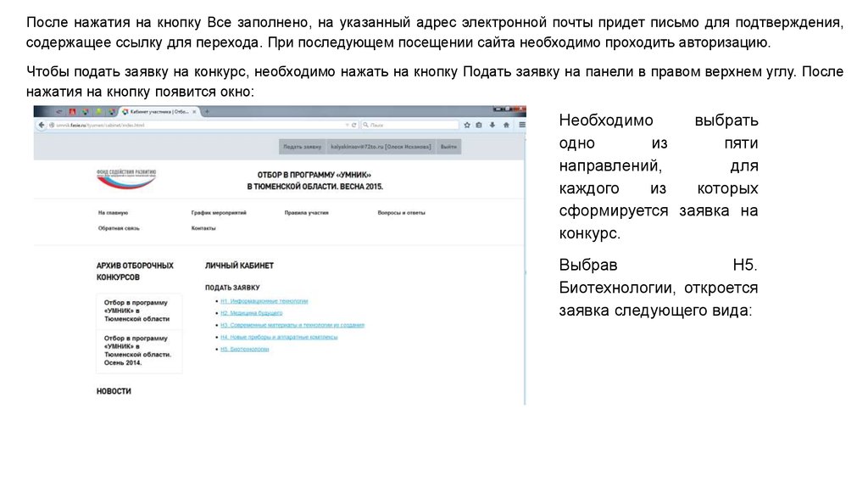Click the Фонд содействия развитию logo
868x487 pixels.
[x=126, y=179]
